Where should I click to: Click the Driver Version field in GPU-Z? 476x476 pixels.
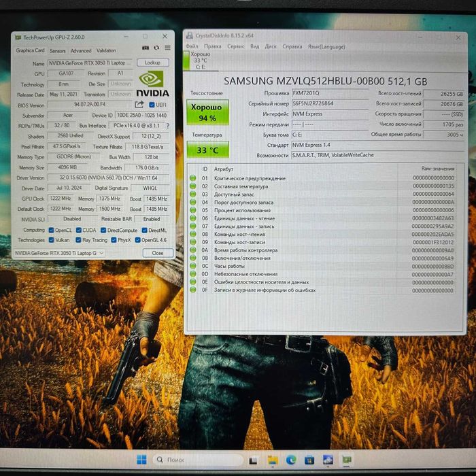point(108,177)
